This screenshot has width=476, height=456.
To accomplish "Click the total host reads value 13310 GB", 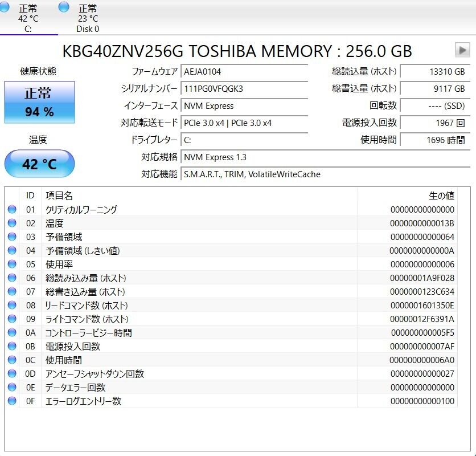I will point(435,72).
